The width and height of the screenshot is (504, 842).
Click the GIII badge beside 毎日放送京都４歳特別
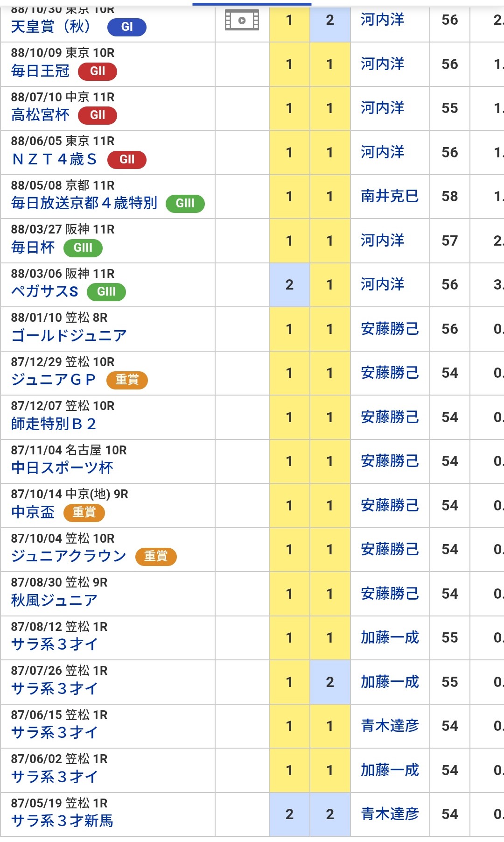185,204
